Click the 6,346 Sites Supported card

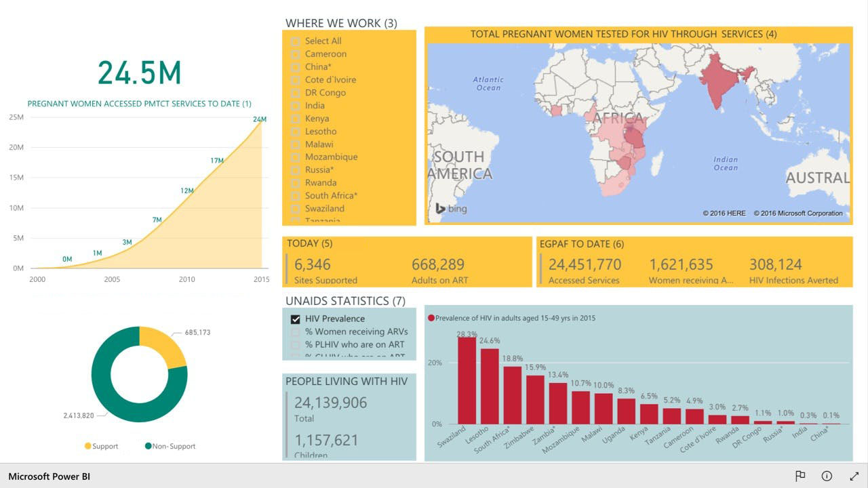[x=326, y=270]
